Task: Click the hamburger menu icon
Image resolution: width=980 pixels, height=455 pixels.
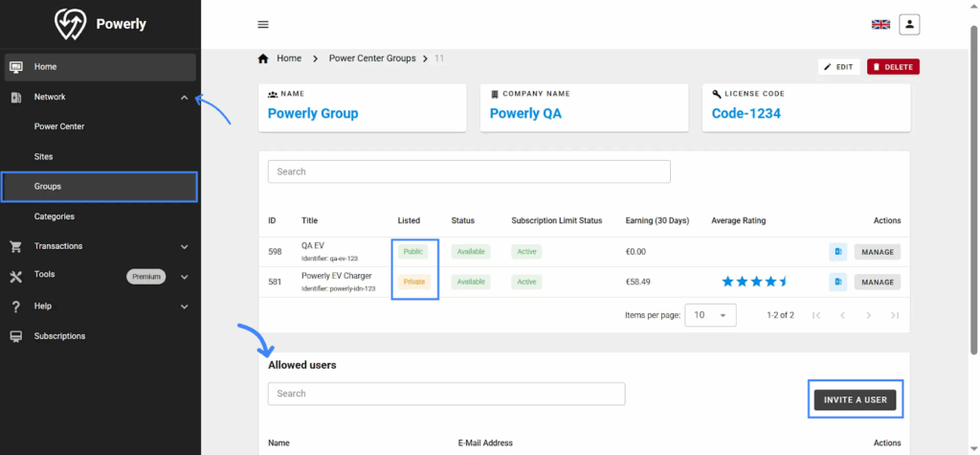Action: (263, 25)
